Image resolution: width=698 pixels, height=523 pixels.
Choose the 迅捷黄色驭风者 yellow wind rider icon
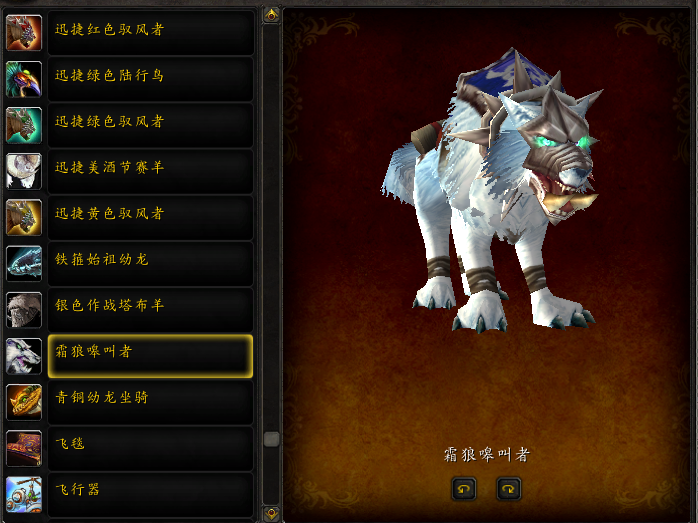coord(24,217)
